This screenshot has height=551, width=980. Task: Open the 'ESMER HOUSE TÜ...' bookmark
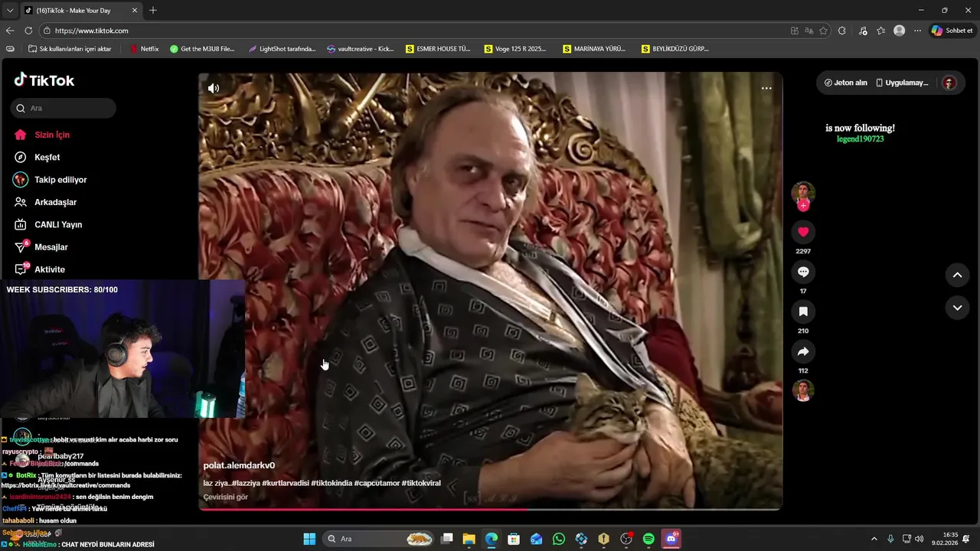click(x=439, y=49)
